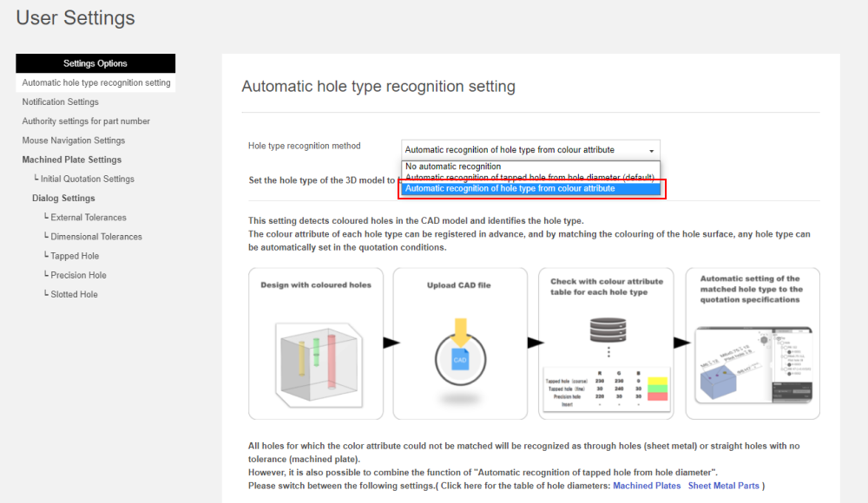
Task: Open External Tolerances settings
Action: click(88, 218)
